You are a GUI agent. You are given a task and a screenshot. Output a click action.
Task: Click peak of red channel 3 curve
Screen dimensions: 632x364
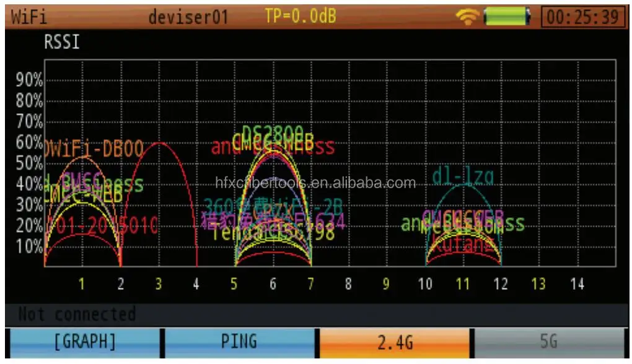pyautogui.click(x=160, y=143)
